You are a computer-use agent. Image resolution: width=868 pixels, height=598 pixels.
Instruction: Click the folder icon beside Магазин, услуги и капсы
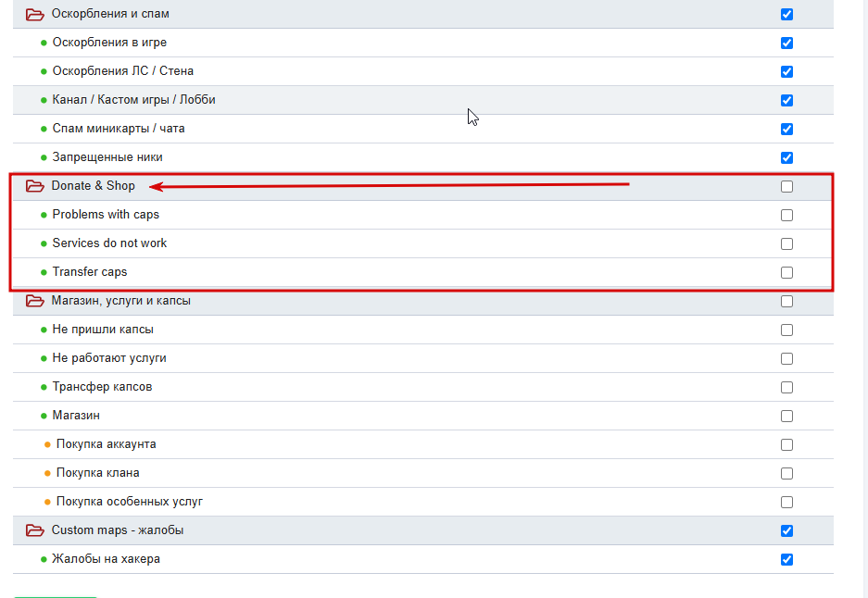(35, 301)
